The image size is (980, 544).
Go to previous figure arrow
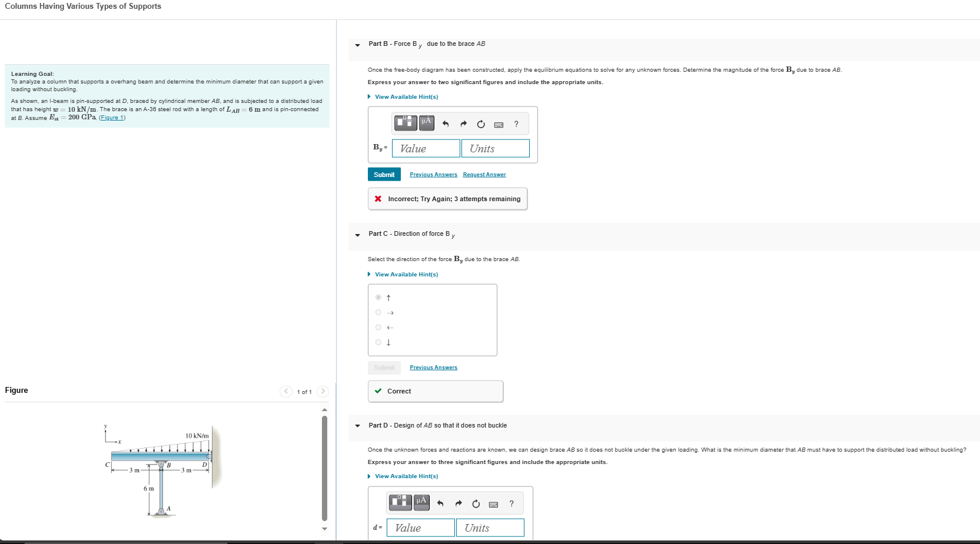tap(286, 391)
